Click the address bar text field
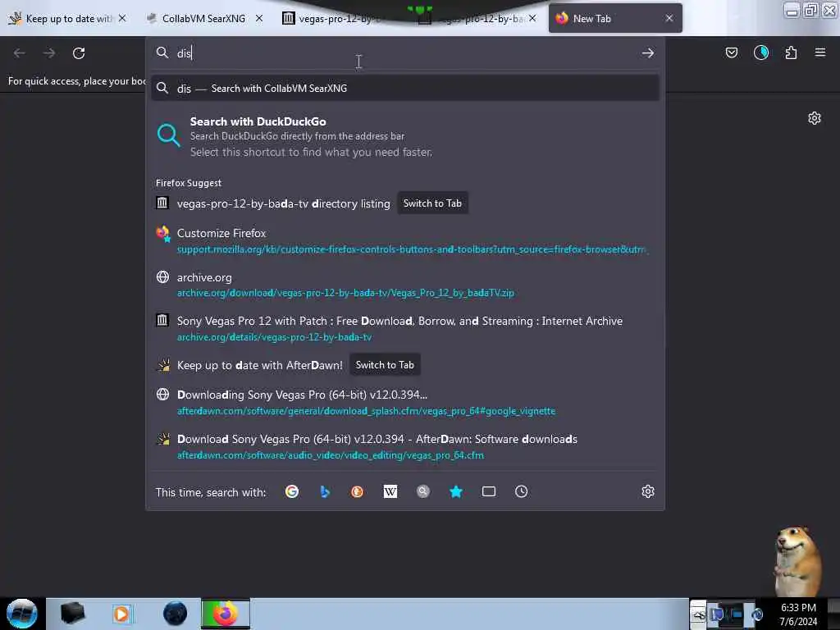The height and width of the screenshot is (630, 840). pyautogui.click(x=405, y=53)
